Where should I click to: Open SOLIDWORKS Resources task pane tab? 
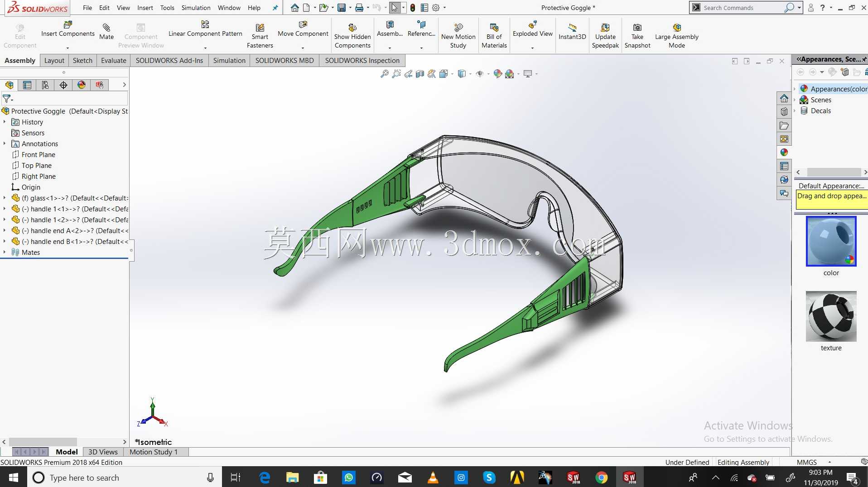click(x=784, y=98)
